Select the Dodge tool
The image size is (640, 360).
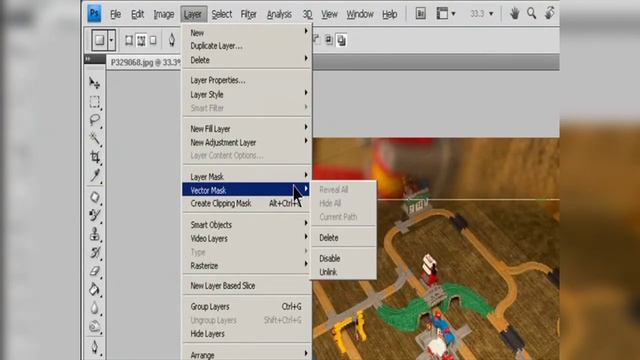point(95,327)
